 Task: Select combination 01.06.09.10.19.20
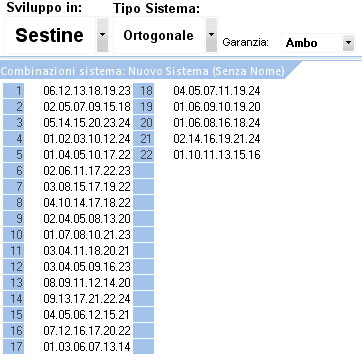pyautogui.click(x=217, y=107)
